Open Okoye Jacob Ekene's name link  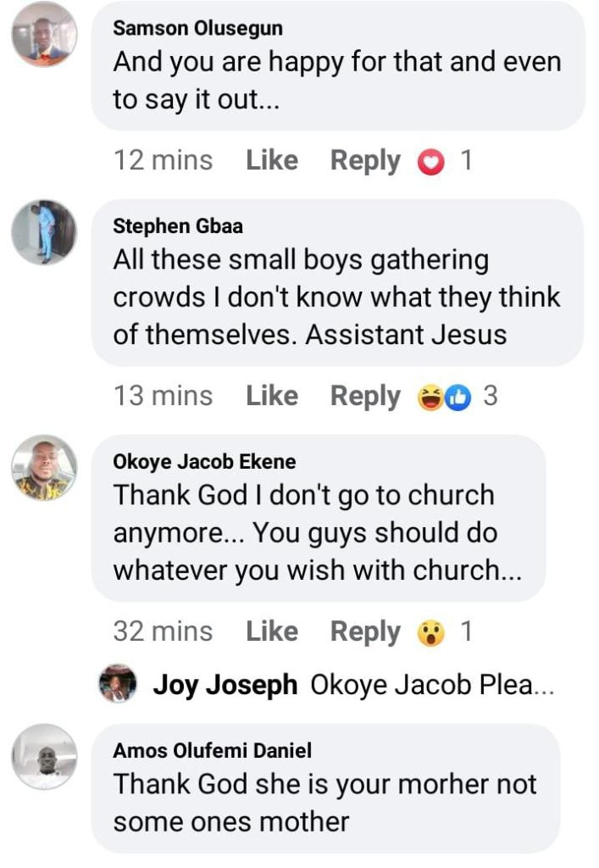[204, 462]
